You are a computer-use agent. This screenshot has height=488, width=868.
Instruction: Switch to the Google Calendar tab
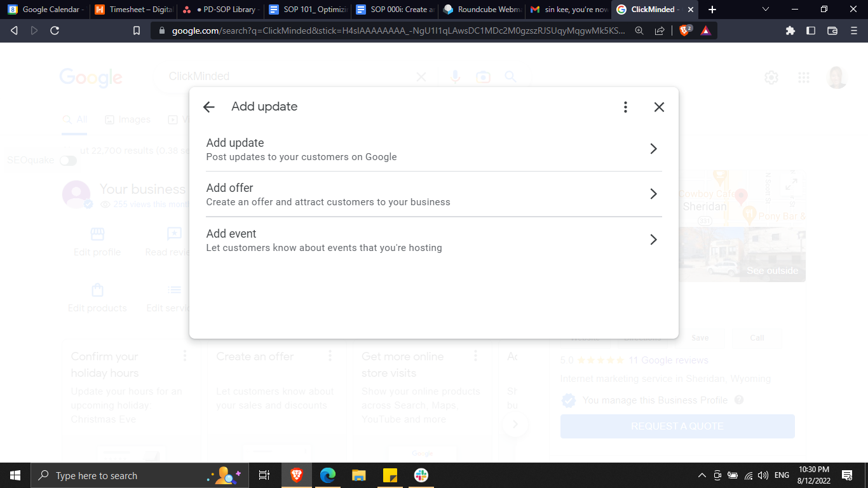pos(44,10)
